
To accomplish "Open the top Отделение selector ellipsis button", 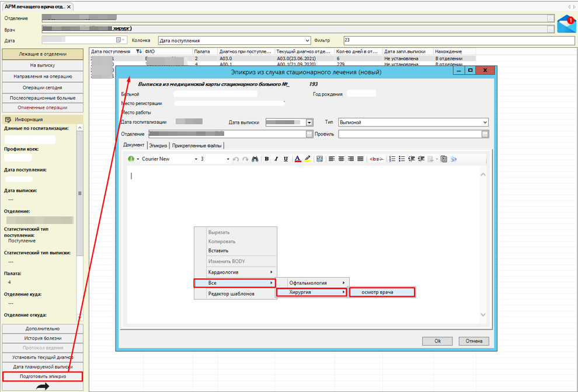I will [551, 19].
